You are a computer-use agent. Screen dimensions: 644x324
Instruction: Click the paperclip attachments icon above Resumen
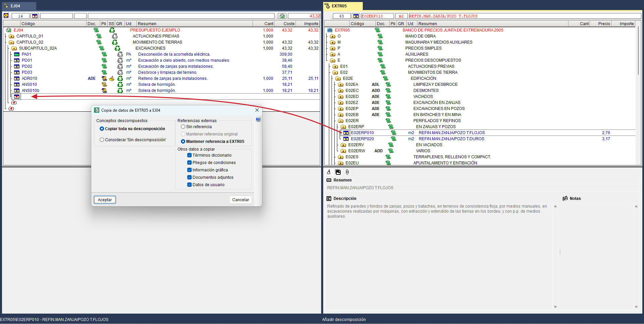coord(347,172)
